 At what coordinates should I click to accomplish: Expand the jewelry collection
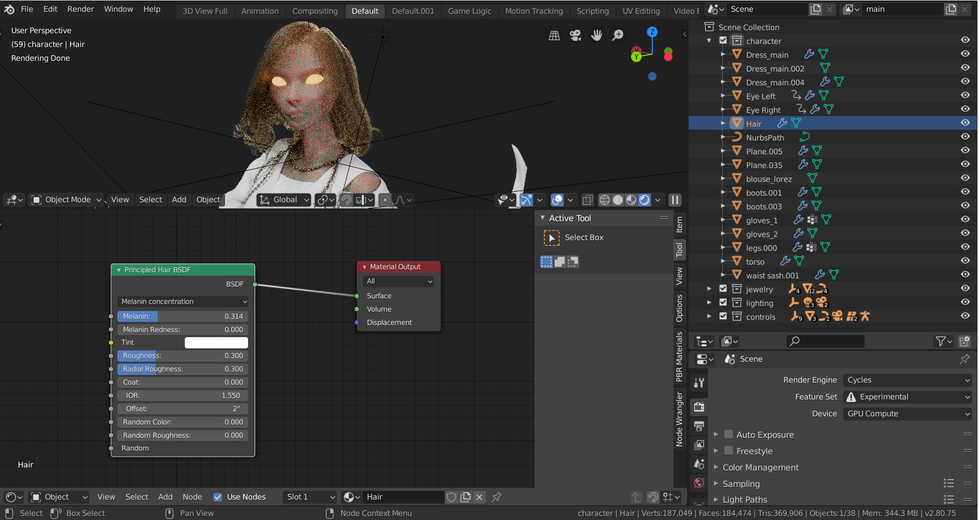(x=709, y=289)
